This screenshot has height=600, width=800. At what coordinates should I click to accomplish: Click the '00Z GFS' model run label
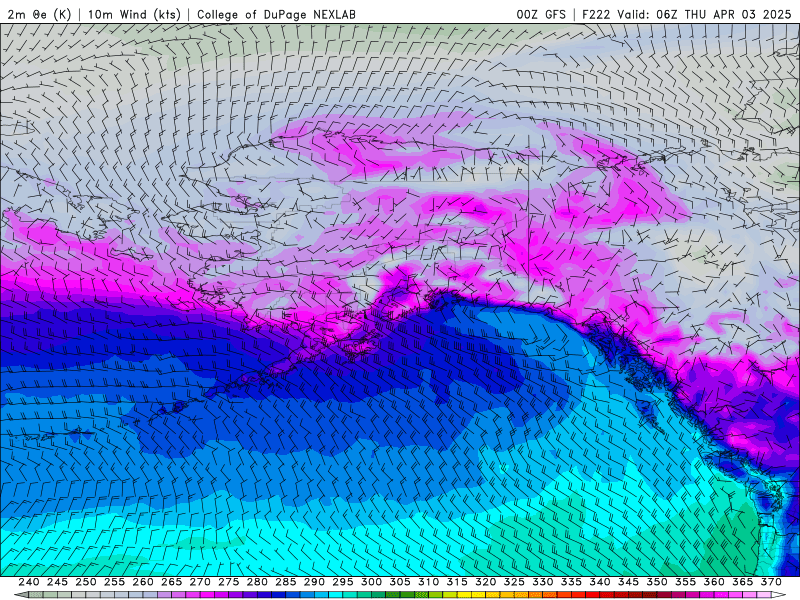(541, 14)
